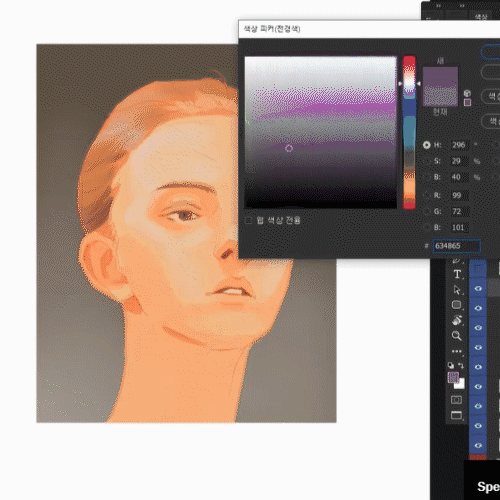Click the red-tagged layer visibility cell
The width and height of the screenshot is (500, 500).
478,458
